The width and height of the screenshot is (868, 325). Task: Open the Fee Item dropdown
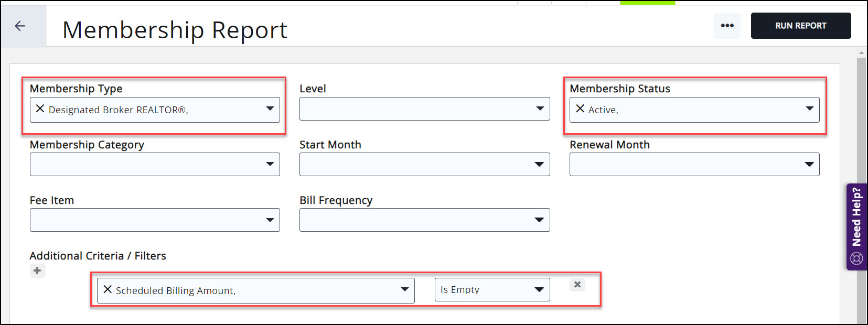270,220
